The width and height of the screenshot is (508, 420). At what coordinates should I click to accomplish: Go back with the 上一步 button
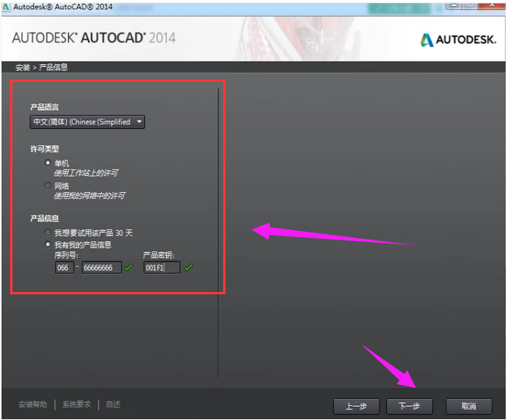356,406
